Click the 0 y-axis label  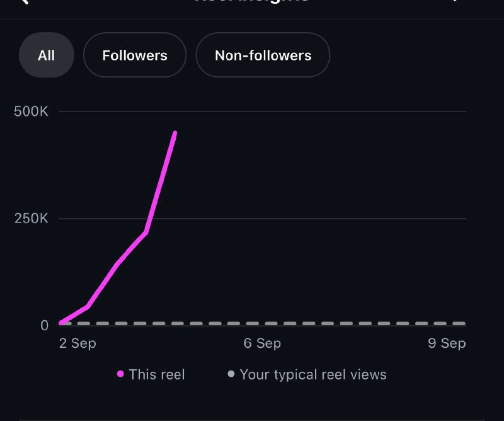tap(44, 325)
